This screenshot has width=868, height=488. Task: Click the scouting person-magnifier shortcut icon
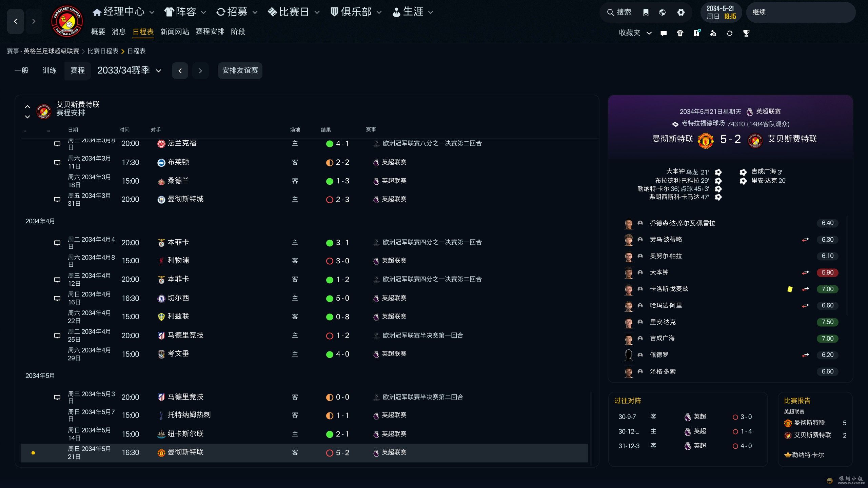tap(713, 33)
